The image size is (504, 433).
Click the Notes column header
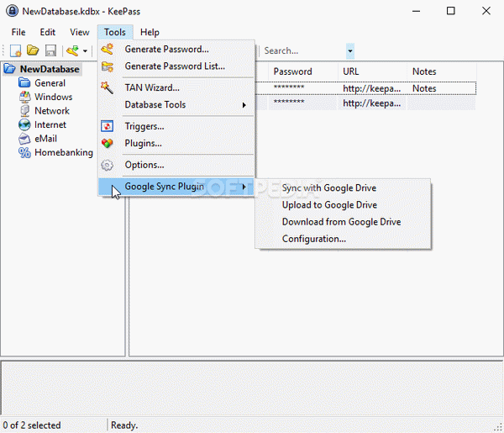[x=442, y=71]
